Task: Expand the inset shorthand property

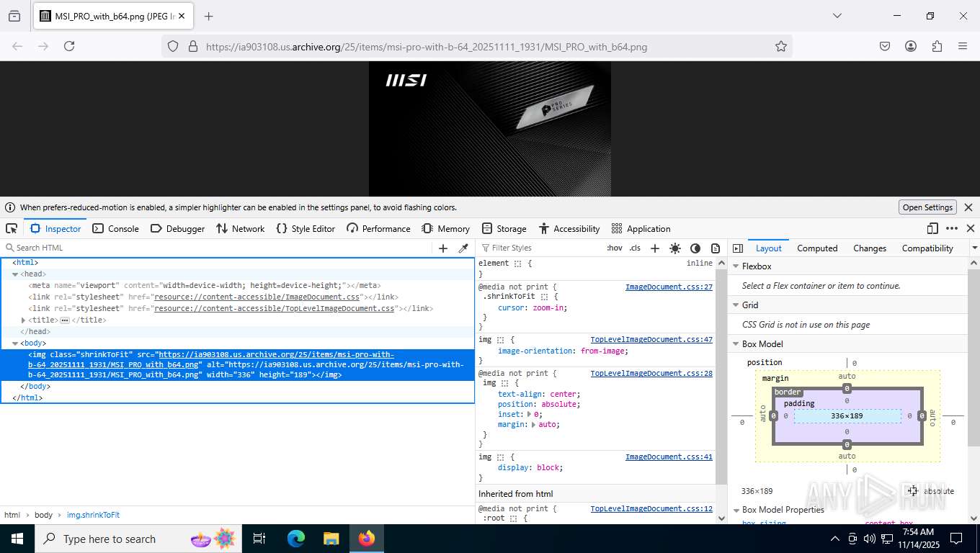Action: pyautogui.click(x=530, y=415)
